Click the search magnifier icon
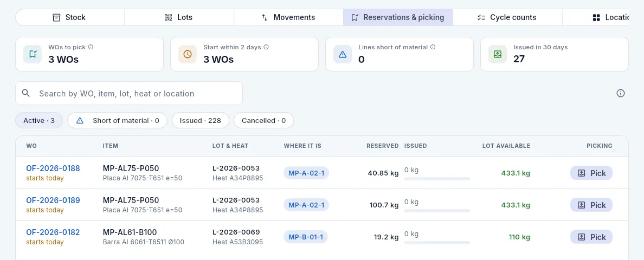Screen dimensions: 644x260 (26, 93)
